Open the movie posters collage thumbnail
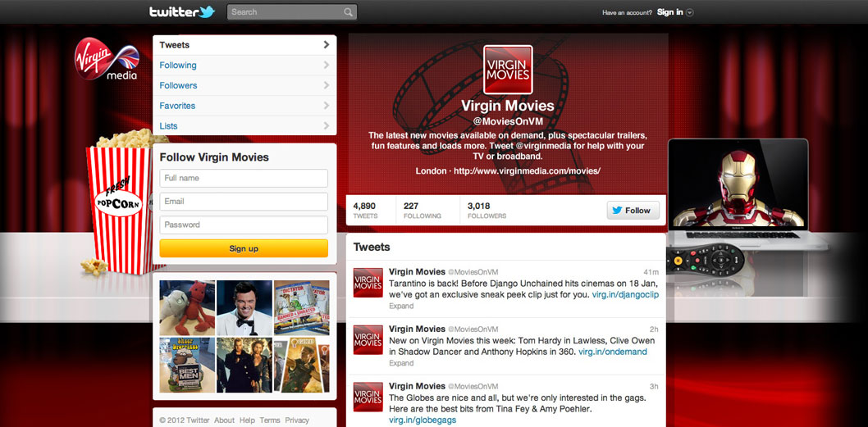The width and height of the screenshot is (868, 427). click(x=302, y=365)
